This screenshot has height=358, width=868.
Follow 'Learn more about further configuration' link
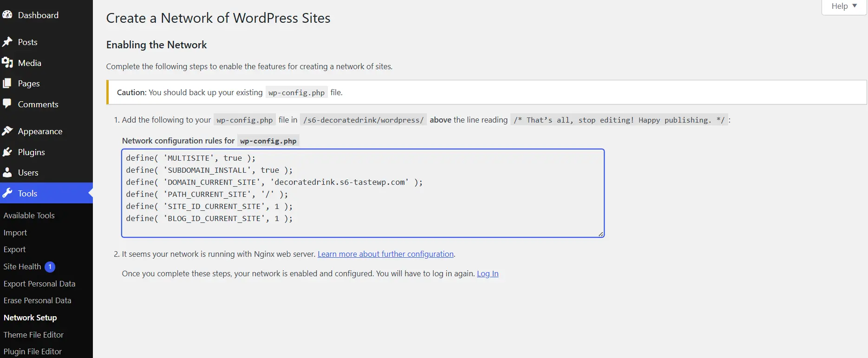[x=385, y=254]
